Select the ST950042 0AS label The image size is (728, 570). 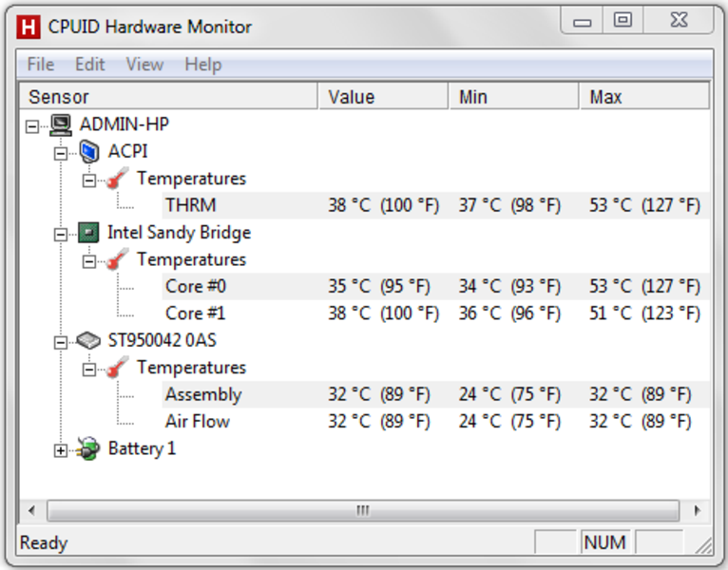click(x=162, y=340)
